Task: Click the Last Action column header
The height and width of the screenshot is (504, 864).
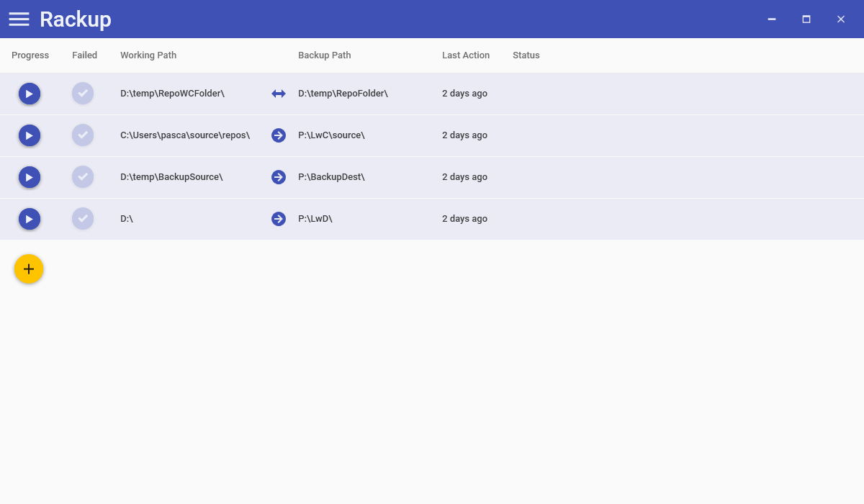Action: click(466, 55)
